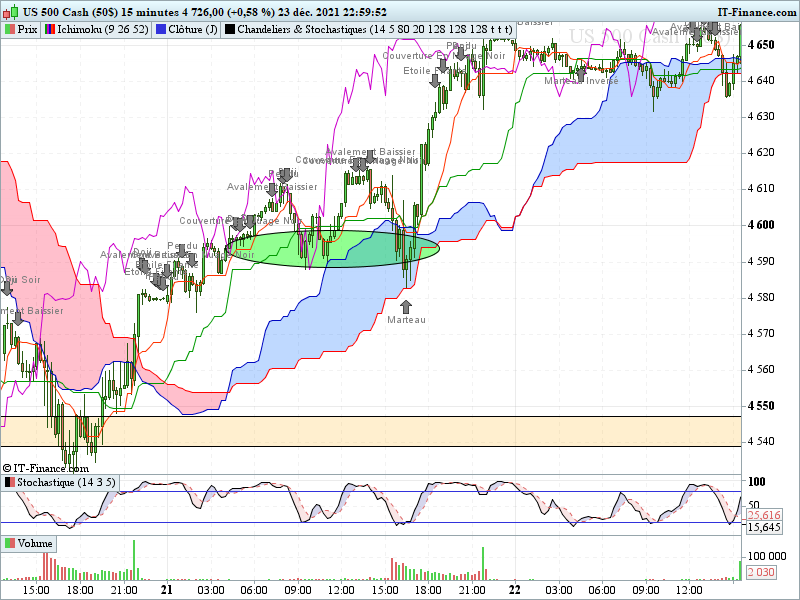
Task: Open the Prix indicator label
Action: (x=27, y=30)
